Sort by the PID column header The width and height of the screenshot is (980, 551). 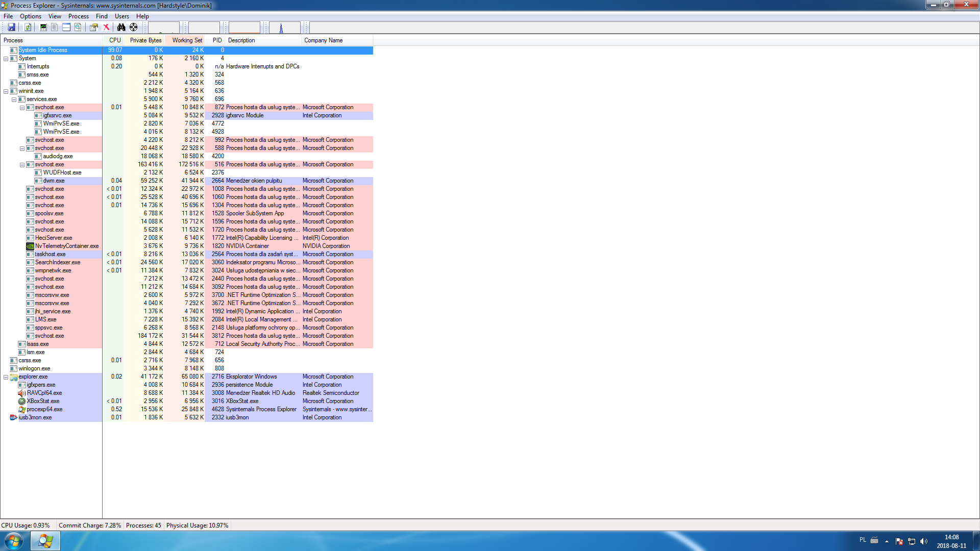216,40
